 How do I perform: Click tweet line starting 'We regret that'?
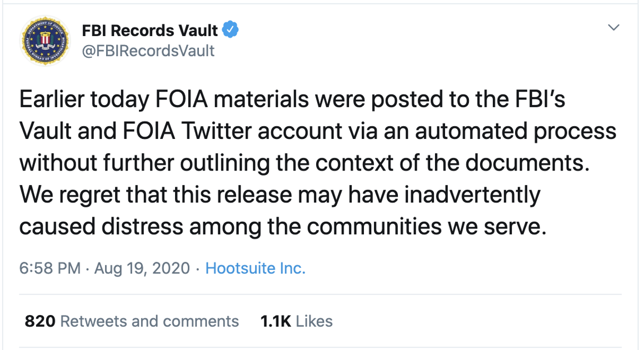point(279,194)
